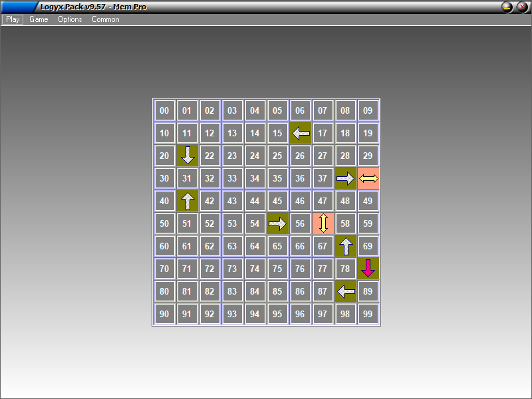Tap tile 76

301,269
